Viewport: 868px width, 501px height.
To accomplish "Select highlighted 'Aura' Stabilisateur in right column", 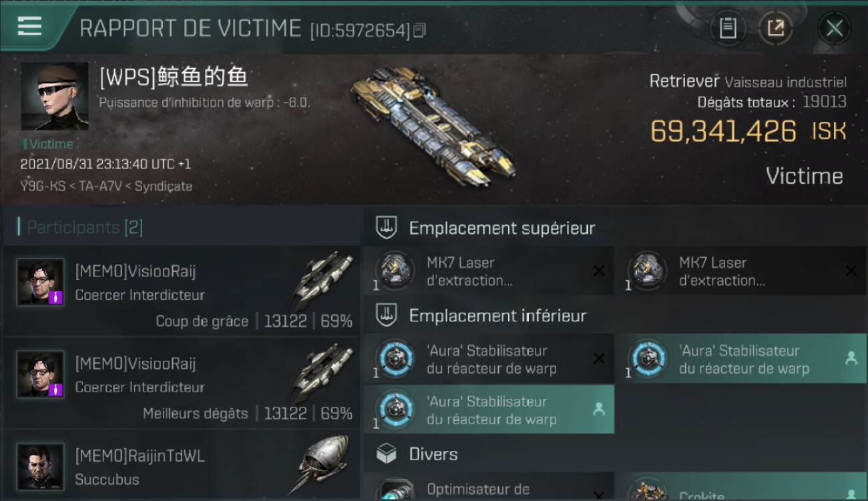I will (x=742, y=359).
